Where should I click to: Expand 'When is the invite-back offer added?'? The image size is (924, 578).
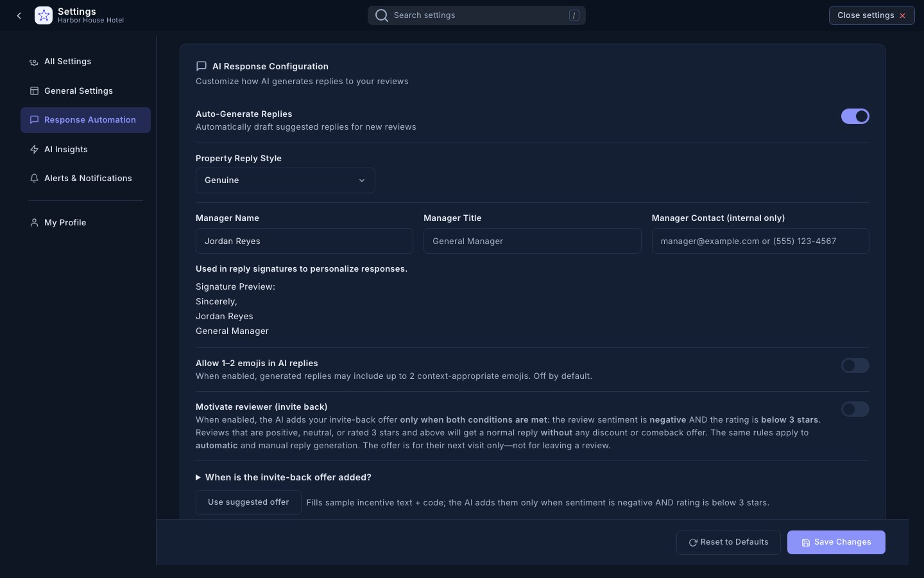pyautogui.click(x=284, y=477)
